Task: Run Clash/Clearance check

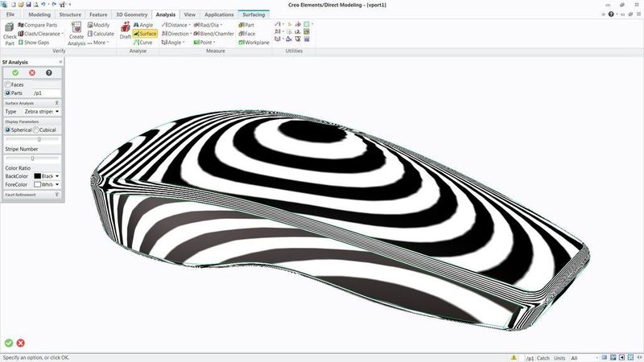Action: point(39,34)
